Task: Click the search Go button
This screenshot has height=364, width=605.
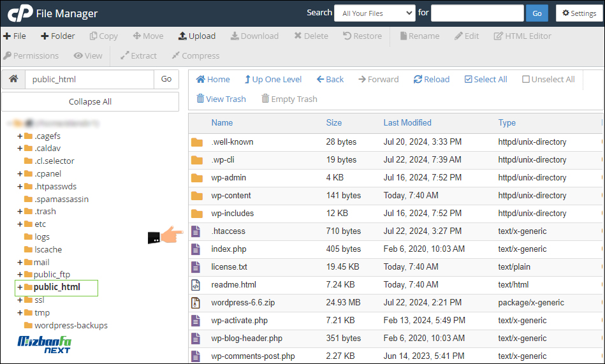Action: point(537,13)
